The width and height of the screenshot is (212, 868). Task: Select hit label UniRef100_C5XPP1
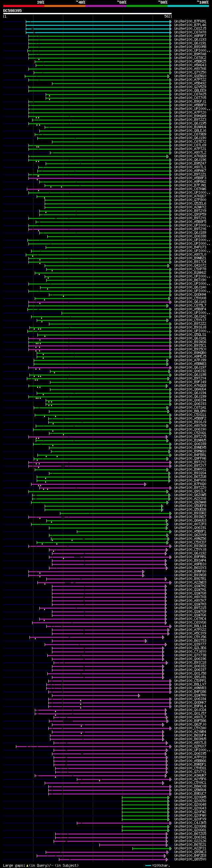coord(190,681)
